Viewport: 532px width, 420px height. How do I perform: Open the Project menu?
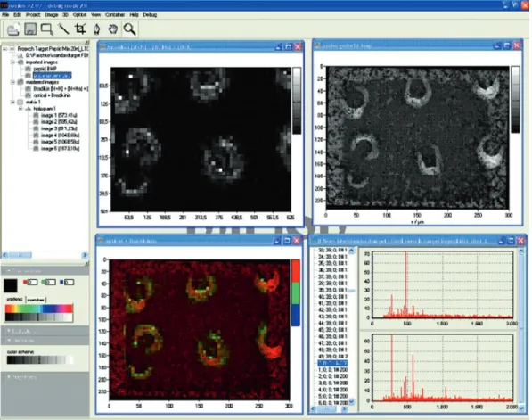[33, 15]
